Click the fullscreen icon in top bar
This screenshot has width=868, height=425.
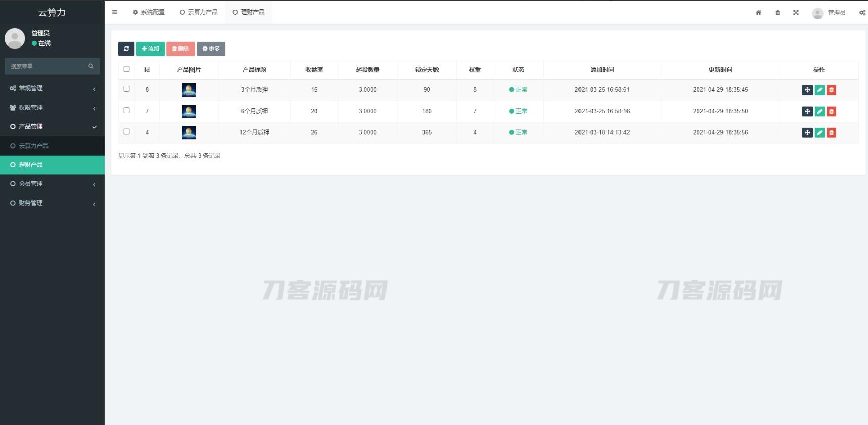(796, 13)
